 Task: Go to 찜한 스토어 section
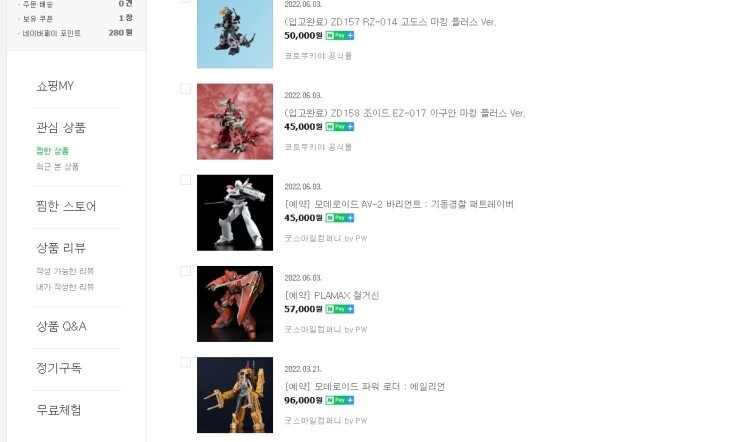pyautogui.click(x=66, y=207)
